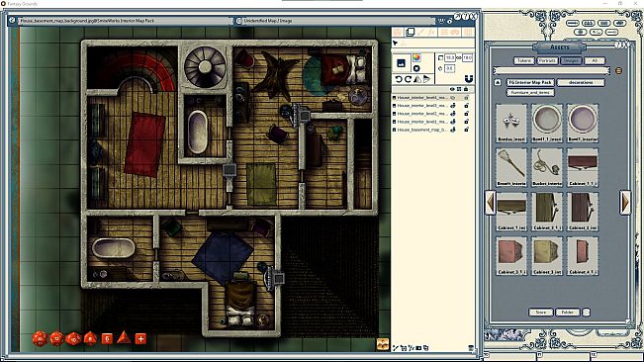Toggle the link between width and height
The width and height of the screenshot is (644, 362).
pos(459,58)
